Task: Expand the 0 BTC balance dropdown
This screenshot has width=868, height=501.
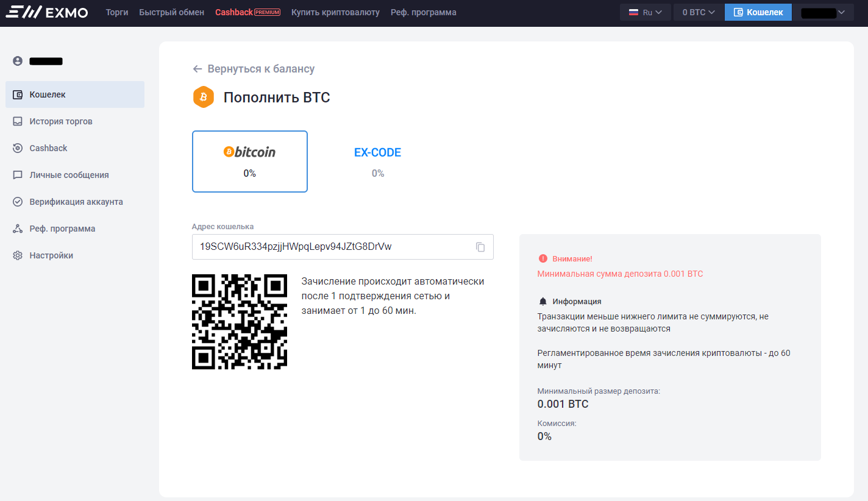Action: [699, 12]
